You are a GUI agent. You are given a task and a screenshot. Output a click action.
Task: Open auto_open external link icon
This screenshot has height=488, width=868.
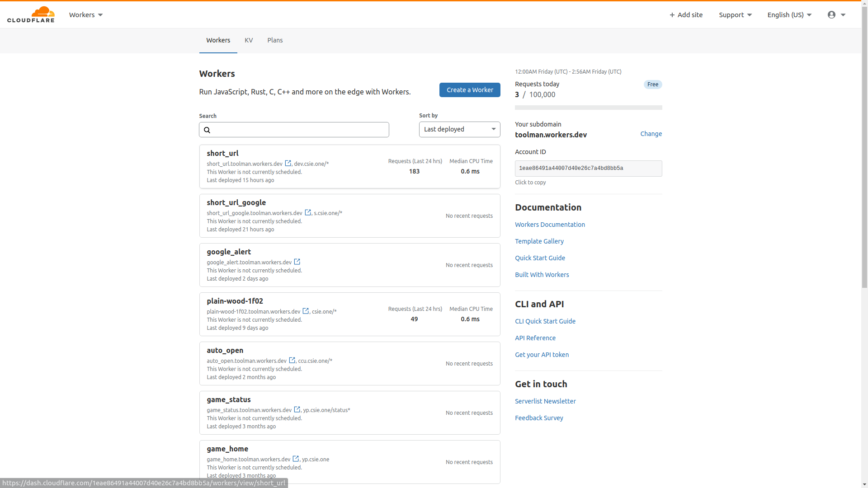pos(292,360)
